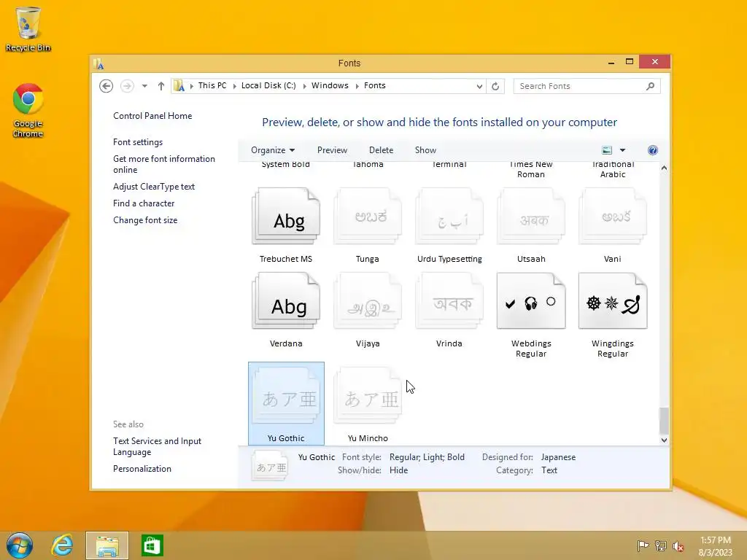This screenshot has height=560, width=747.
Task: Change view using the view icon
Action: pos(607,150)
